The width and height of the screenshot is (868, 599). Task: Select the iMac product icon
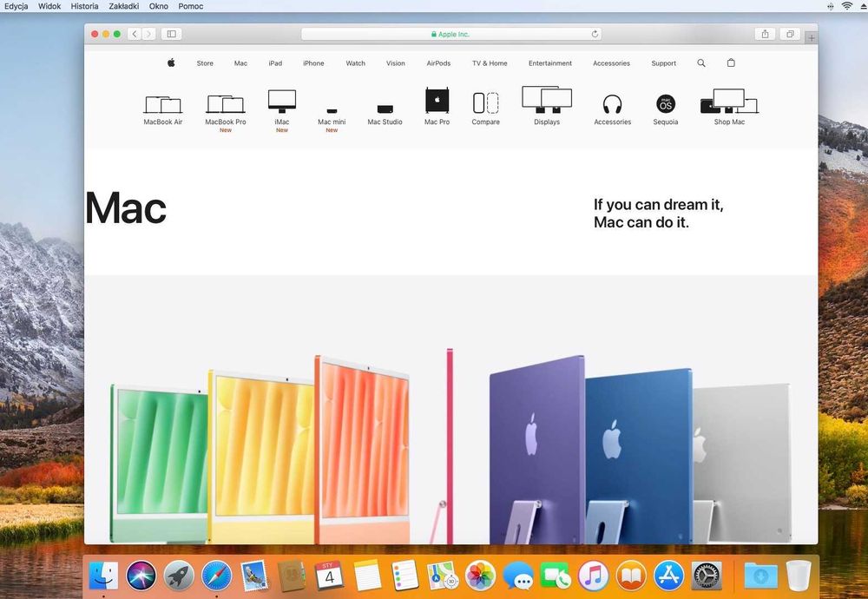click(282, 102)
